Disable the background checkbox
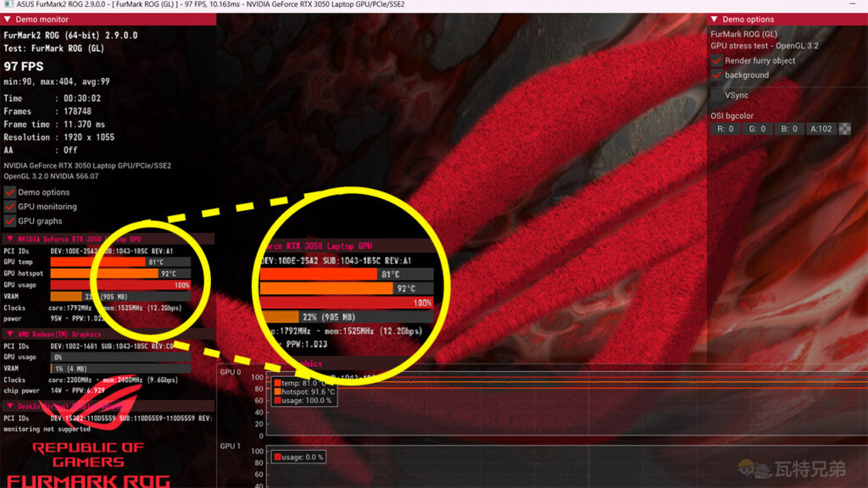The width and height of the screenshot is (868, 488). tap(717, 75)
